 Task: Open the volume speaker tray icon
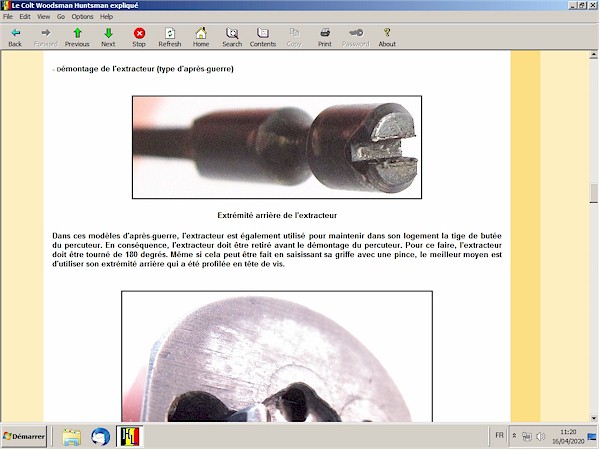click(541, 436)
